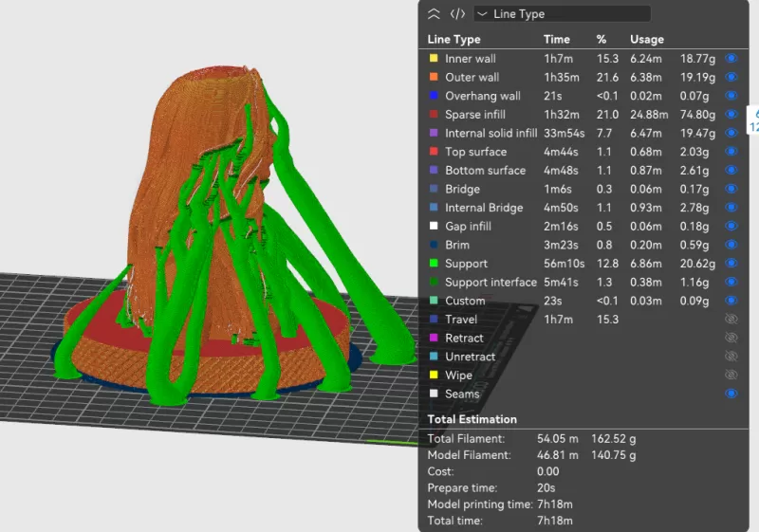Show Wipe moves using eye icon
Screen dimensions: 759x532
point(731,376)
